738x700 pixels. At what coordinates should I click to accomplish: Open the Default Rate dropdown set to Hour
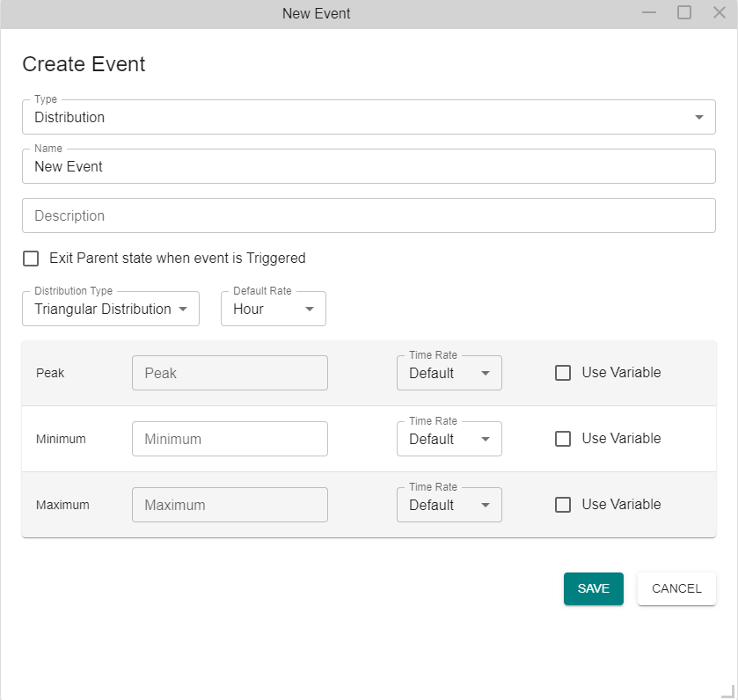point(273,309)
